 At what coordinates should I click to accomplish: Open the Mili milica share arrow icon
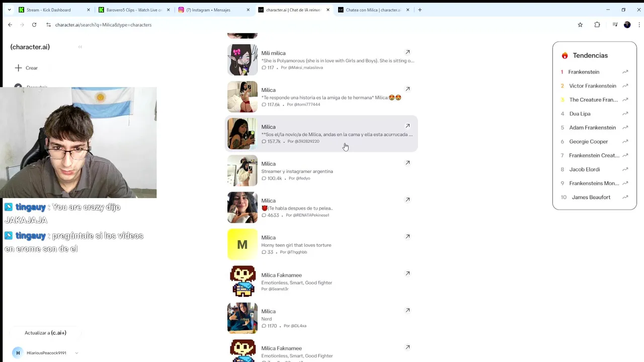408,52
